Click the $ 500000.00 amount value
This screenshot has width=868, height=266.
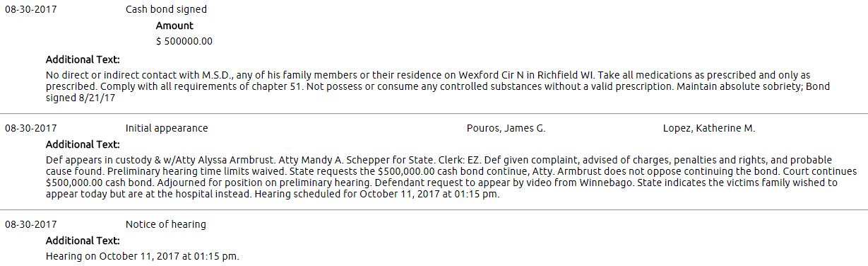(x=184, y=41)
